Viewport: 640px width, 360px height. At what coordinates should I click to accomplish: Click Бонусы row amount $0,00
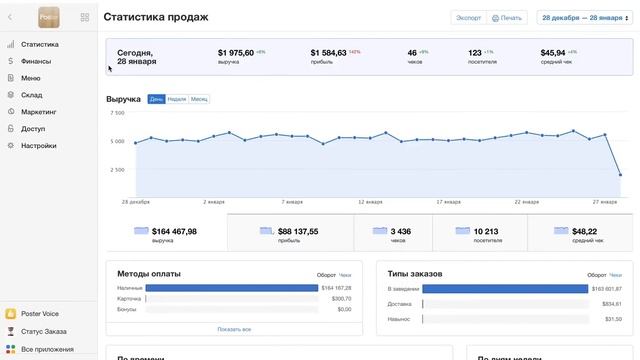point(344,309)
